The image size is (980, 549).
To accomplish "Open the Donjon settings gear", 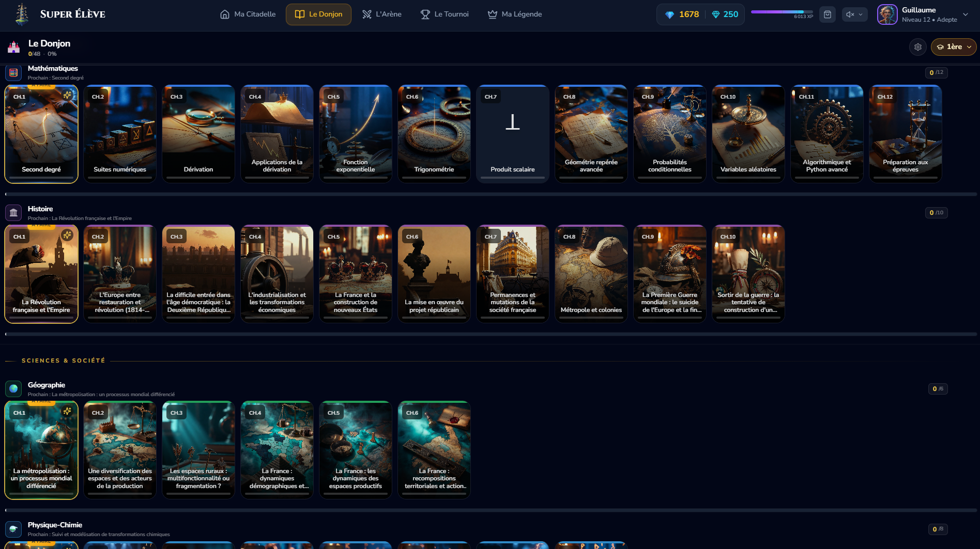I will 918,47.
